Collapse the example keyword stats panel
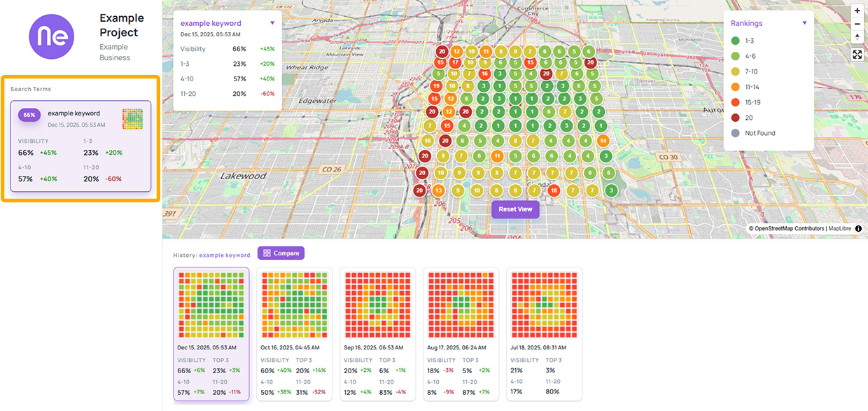868x411 pixels. click(272, 23)
